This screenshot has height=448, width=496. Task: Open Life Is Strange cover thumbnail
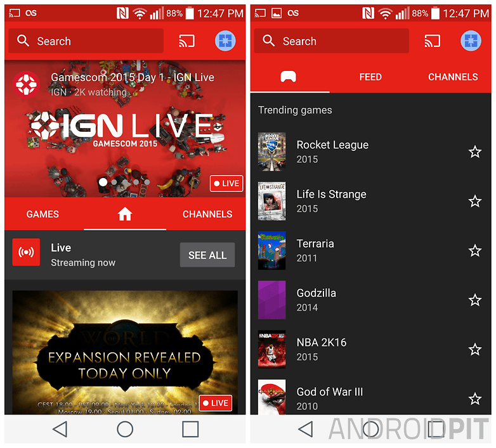pos(271,201)
